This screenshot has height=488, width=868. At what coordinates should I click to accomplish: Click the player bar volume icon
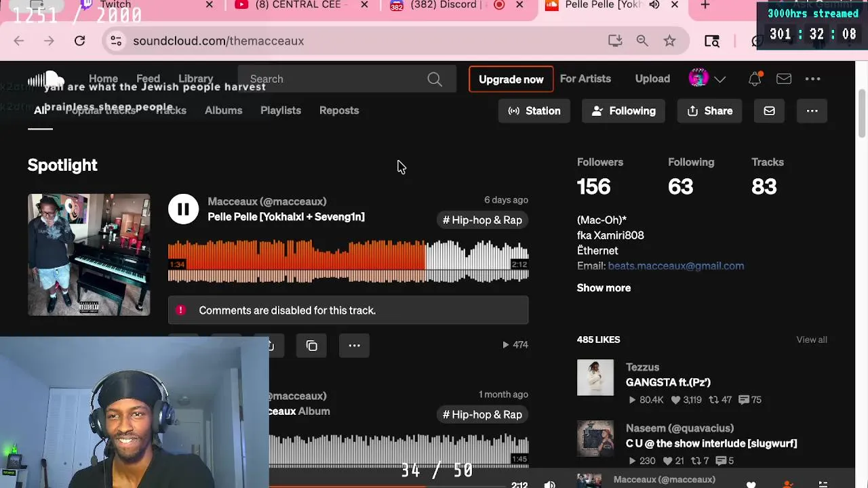tap(550, 484)
